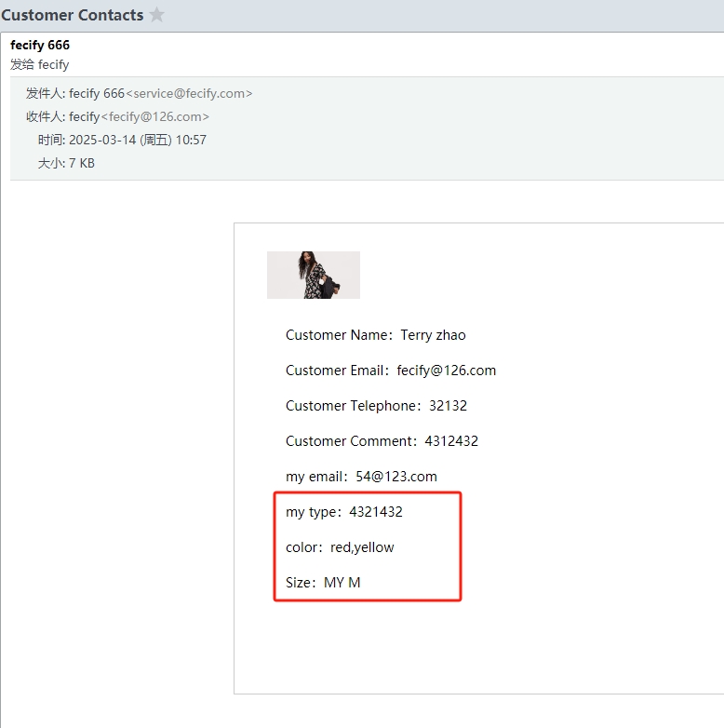Star the Customer Contacts email
This screenshot has height=728, width=724.
point(157,14)
